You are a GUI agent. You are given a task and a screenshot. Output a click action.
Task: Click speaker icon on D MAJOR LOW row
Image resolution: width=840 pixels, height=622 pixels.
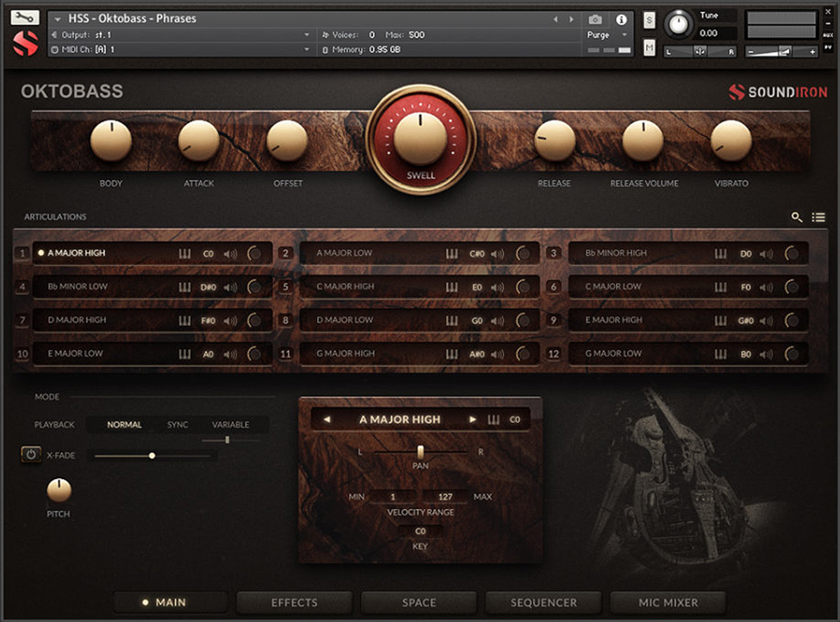[x=498, y=321]
